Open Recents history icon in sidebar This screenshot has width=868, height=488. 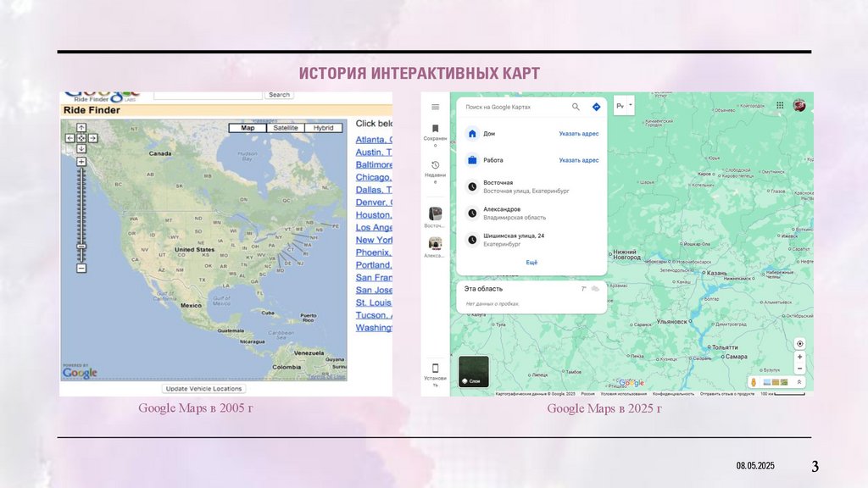(x=435, y=165)
